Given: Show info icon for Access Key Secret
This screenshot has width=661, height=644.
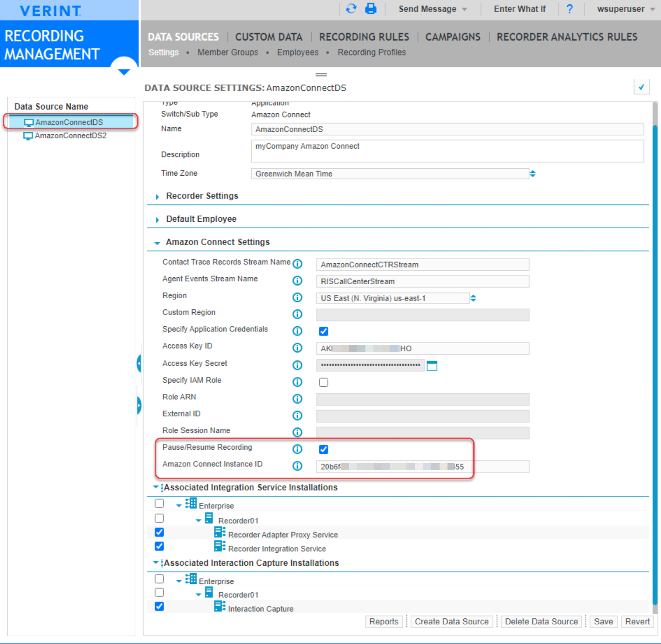Looking at the screenshot, I should [297, 365].
